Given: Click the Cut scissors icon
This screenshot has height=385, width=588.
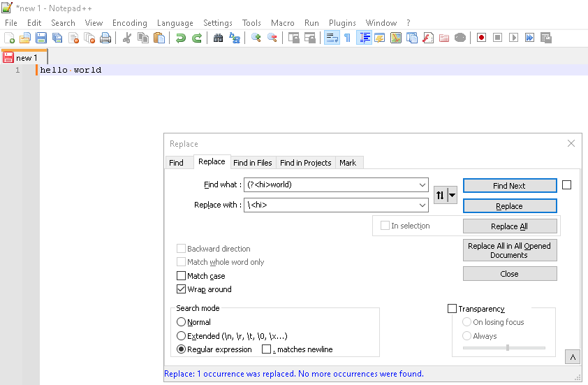Looking at the screenshot, I should point(127,38).
